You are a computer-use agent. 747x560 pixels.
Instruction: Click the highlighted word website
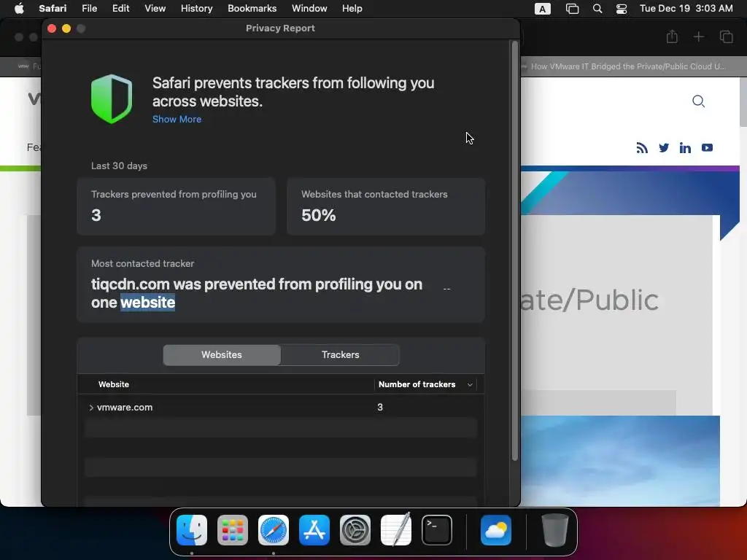click(x=147, y=303)
